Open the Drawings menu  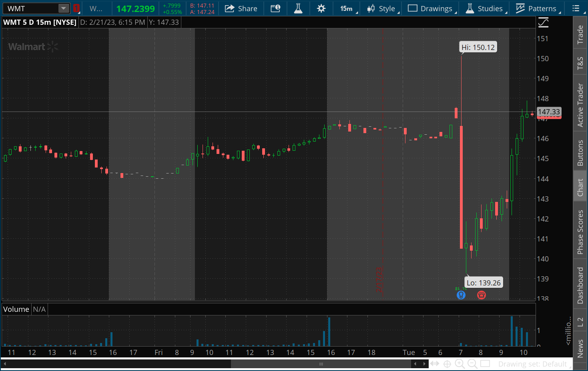430,8
